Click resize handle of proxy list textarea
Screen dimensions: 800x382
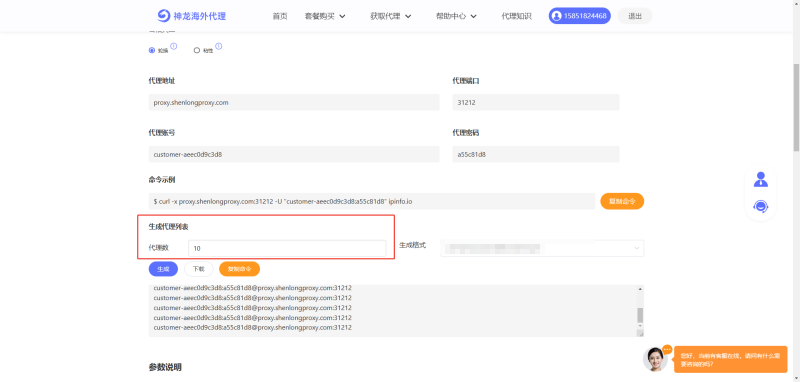tap(640, 333)
